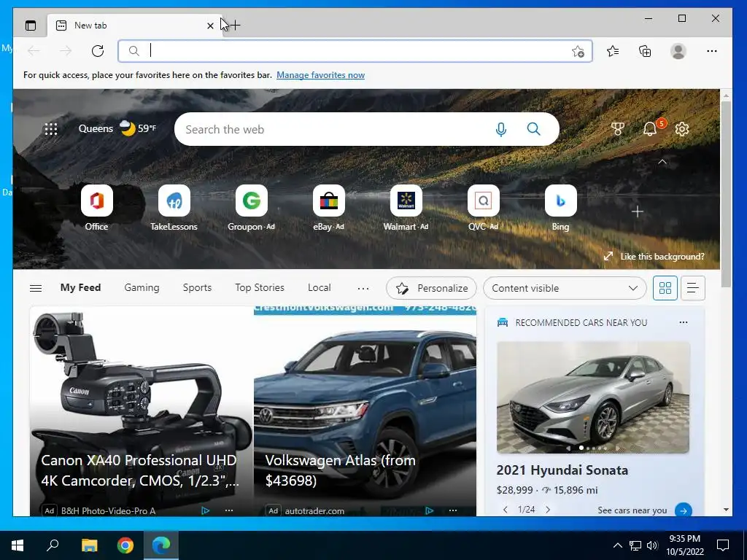Add this page to favorites star icon
Viewport: 747px width, 560px height.
[x=578, y=52]
